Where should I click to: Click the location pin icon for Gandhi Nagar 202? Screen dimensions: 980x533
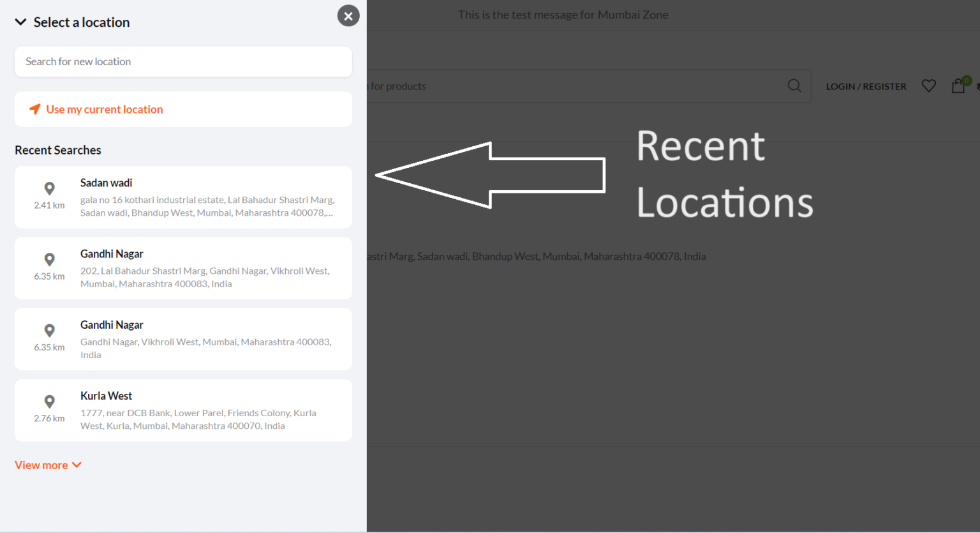coord(49,259)
